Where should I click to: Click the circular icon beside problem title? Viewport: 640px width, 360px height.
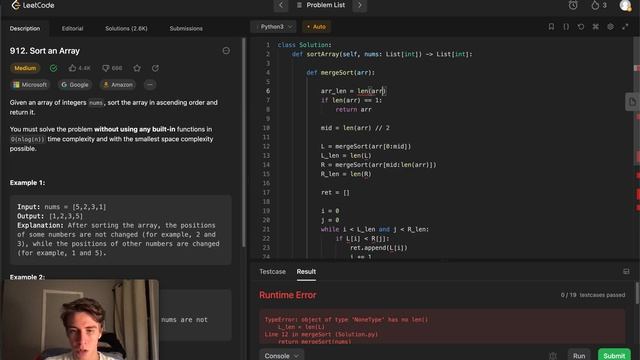point(226,51)
